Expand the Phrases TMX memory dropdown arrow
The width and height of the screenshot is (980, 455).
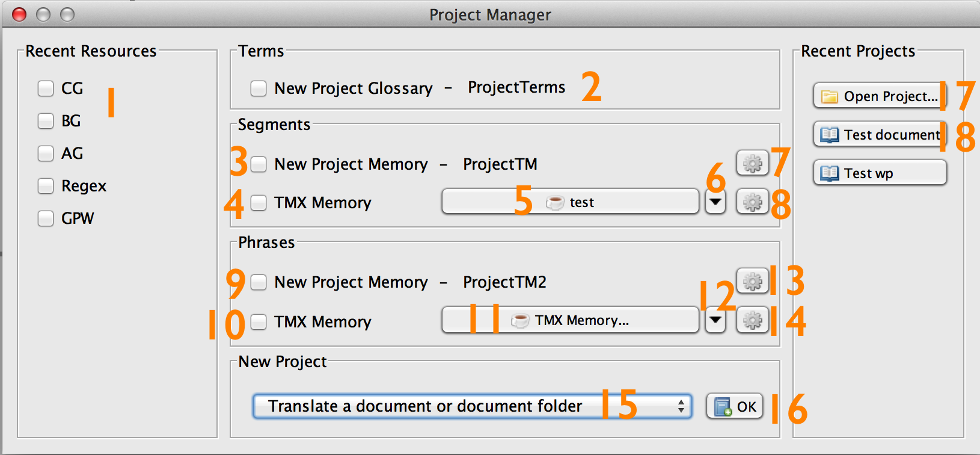point(715,320)
